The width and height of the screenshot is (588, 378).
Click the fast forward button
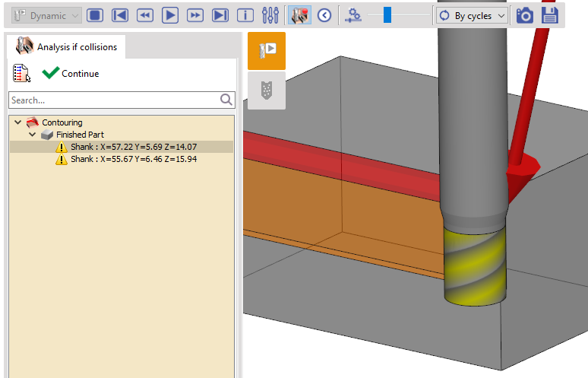[194, 15]
